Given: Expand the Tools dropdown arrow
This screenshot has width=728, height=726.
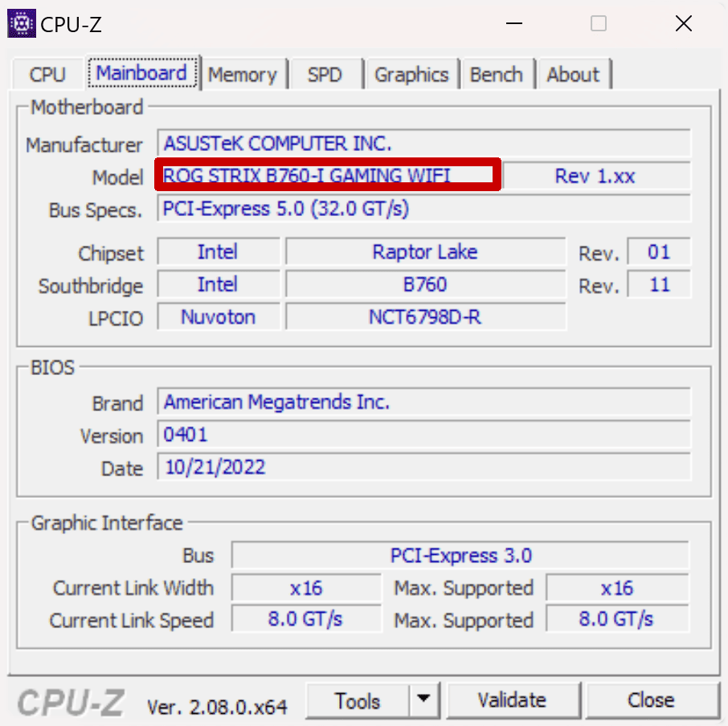Looking at the screenshot, I should [423, 699].
